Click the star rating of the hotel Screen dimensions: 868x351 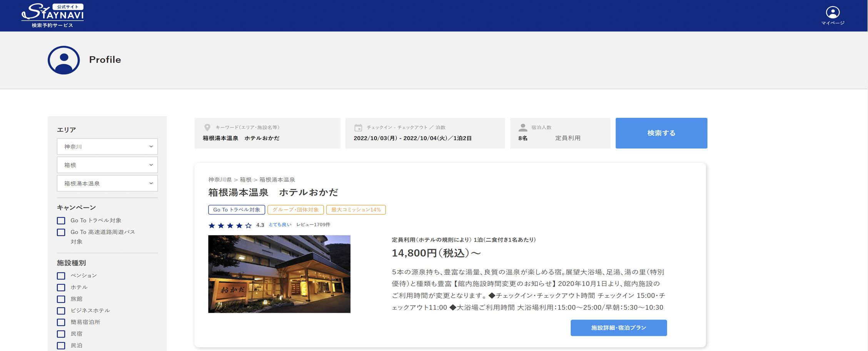(x=230, y=226)
